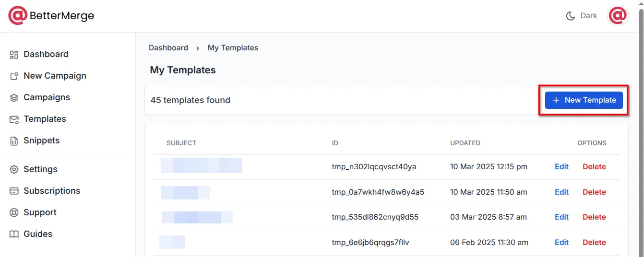Click the New Campaign sidebar icon

pos(14,76)
